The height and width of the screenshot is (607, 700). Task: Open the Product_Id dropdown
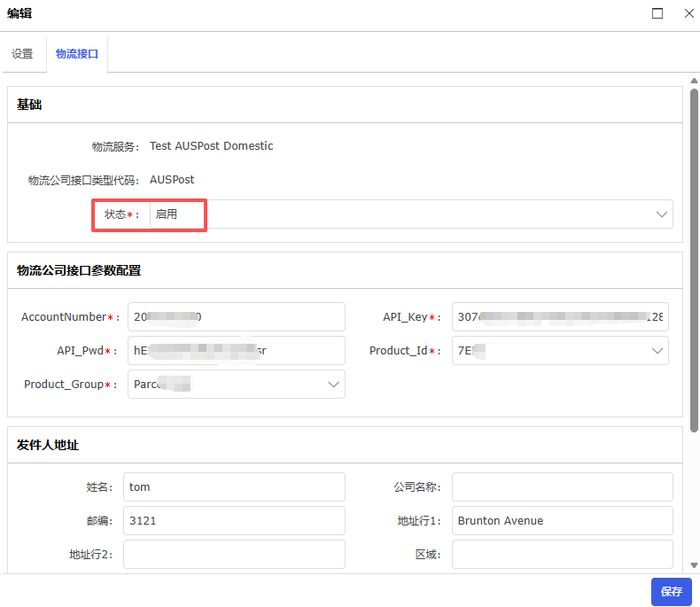pos(560,350)
